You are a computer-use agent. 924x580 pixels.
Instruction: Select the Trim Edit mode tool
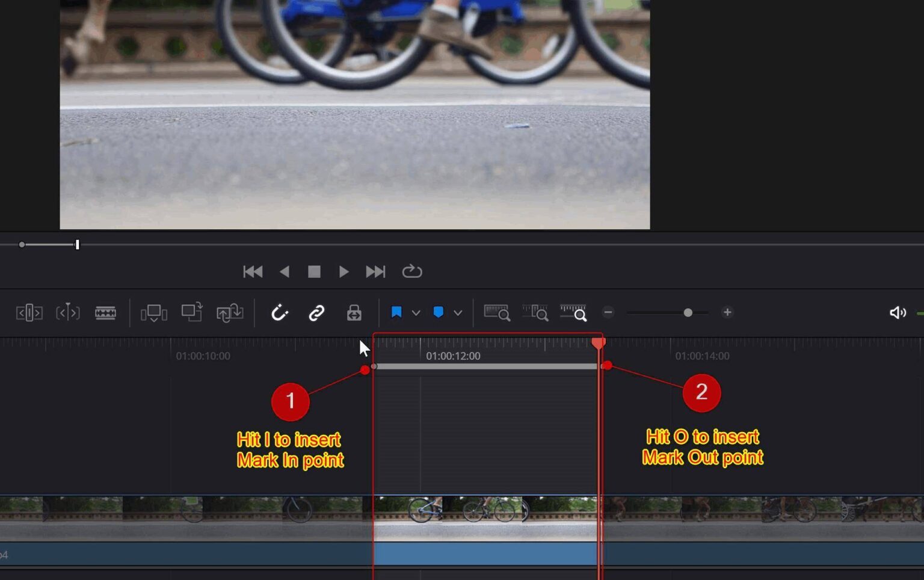[28, 312]
